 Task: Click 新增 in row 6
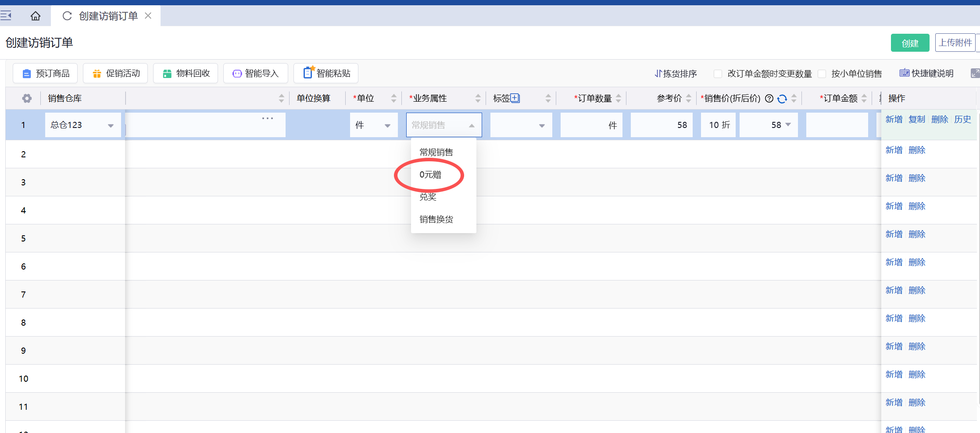click(894, 262)
